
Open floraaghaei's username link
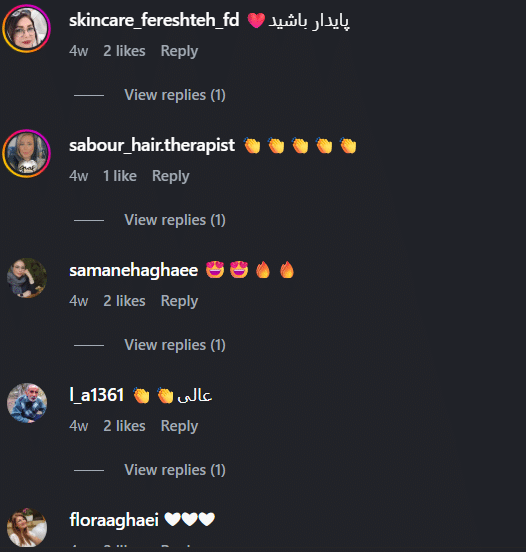114,520
